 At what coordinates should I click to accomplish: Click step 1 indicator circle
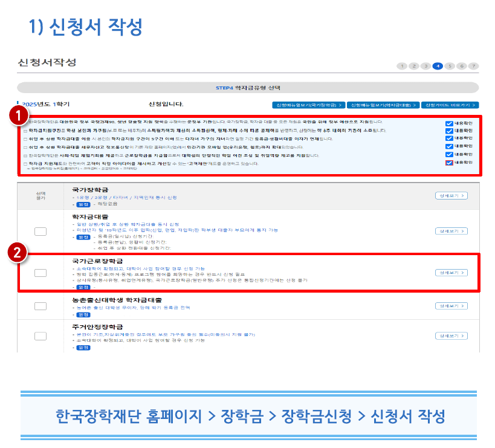click(402, 66)
